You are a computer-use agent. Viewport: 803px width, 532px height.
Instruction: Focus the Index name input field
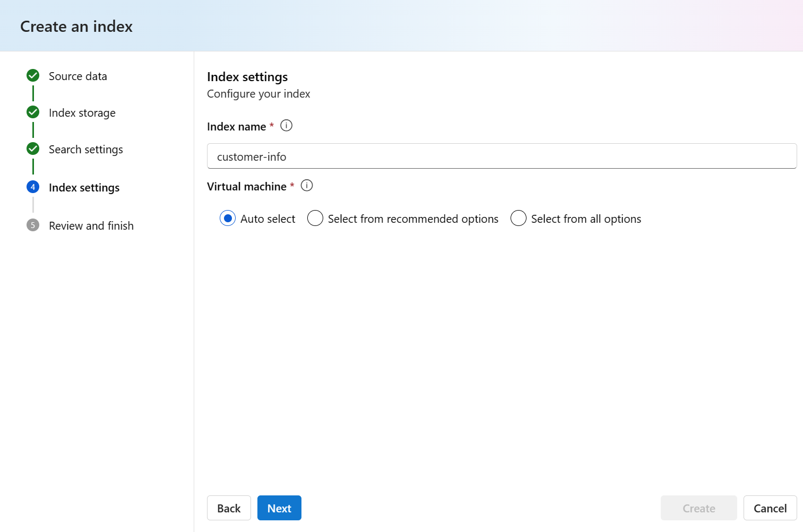[x=502, y=156]
